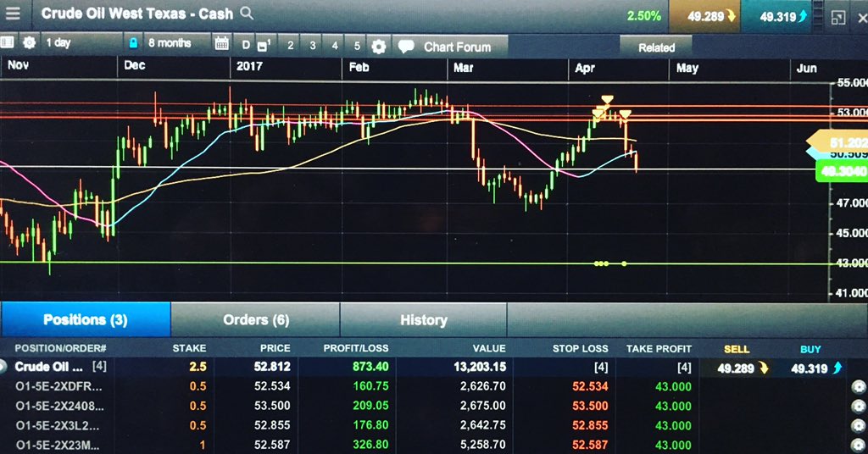The width and height of the screenshot is (868, 454).
Task: Open settings gear for O1-5E-2XDFR position
Action: point(859,387)
